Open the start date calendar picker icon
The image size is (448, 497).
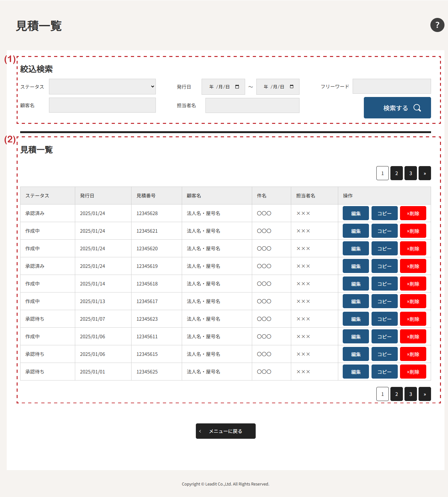coord(237,87)
